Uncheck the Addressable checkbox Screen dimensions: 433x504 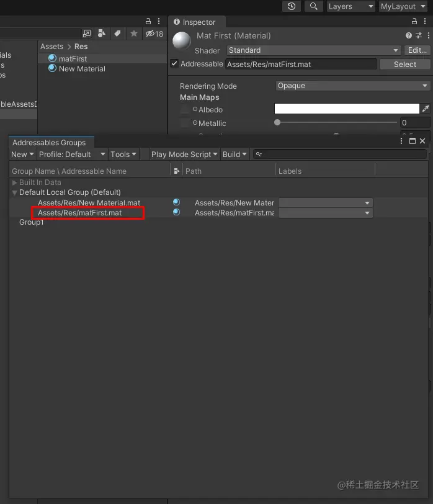[x=174, y=63]
